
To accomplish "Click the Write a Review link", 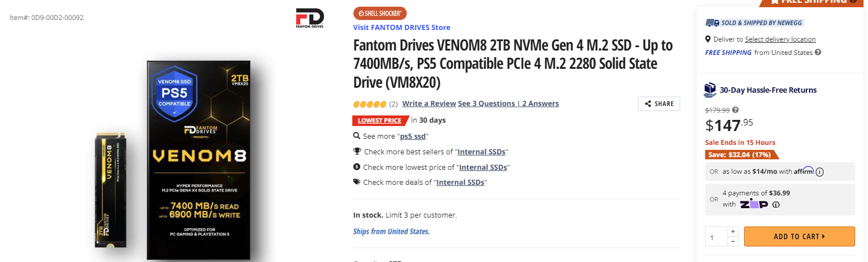I will coord(429,104).
